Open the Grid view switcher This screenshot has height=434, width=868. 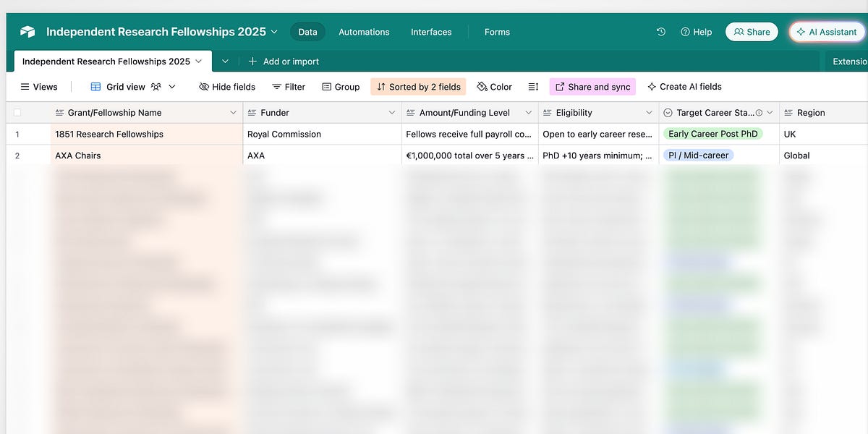point(133,87)
